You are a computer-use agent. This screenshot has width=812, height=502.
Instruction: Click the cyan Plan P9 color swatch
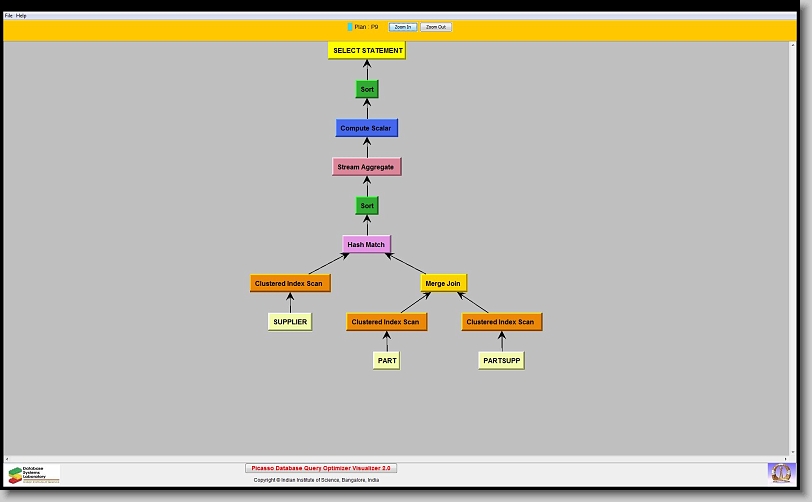349,27
